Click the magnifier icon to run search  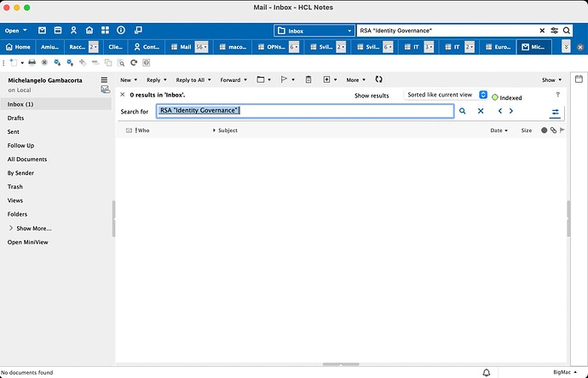point(463,111)
